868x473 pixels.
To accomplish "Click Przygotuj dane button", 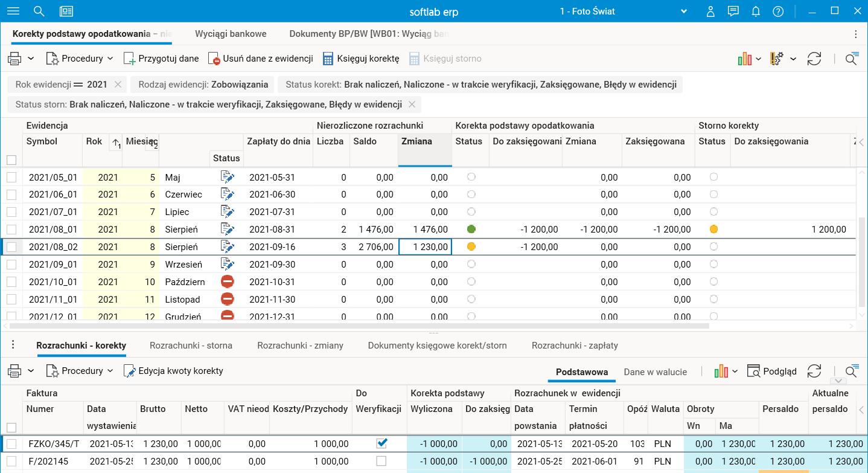I will [x=161, y=59].
